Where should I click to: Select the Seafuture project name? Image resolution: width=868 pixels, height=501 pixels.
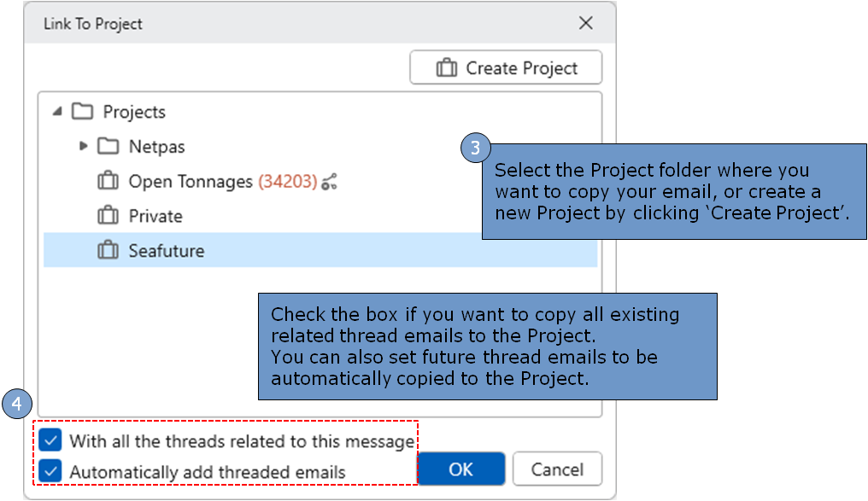coord(167,252)
